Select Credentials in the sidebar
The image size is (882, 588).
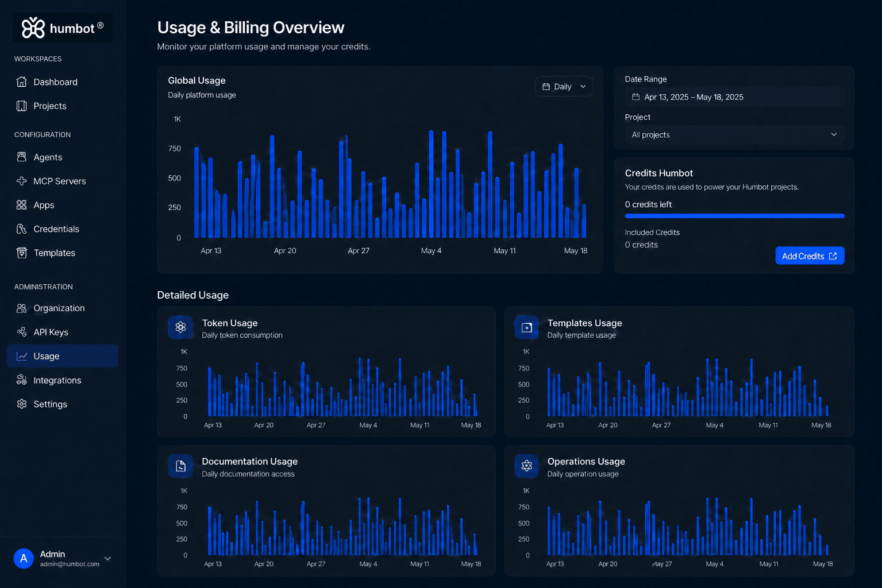coord(63,229)
